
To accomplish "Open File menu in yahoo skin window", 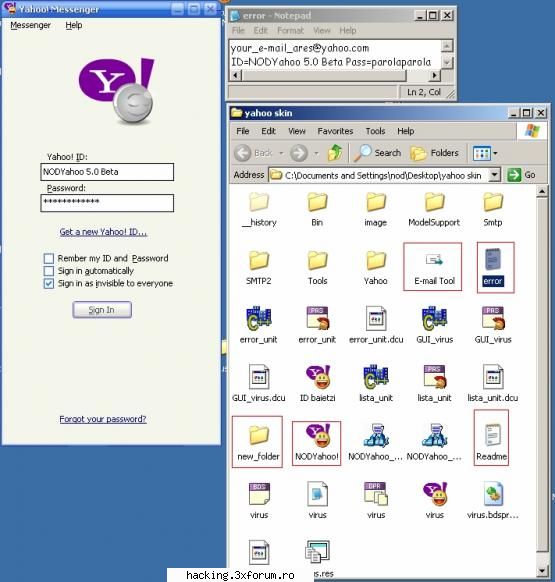I will 243,131.
